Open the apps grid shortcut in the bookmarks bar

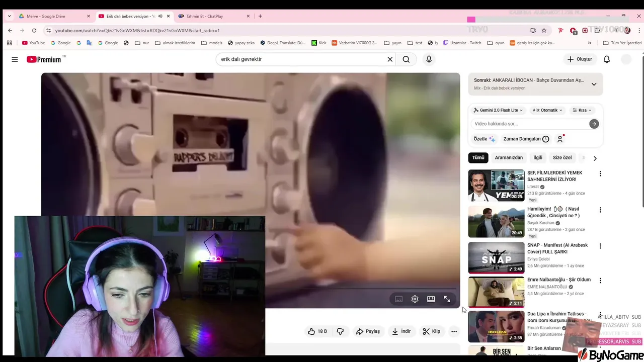pyautogui.click(x=9, y=43)
